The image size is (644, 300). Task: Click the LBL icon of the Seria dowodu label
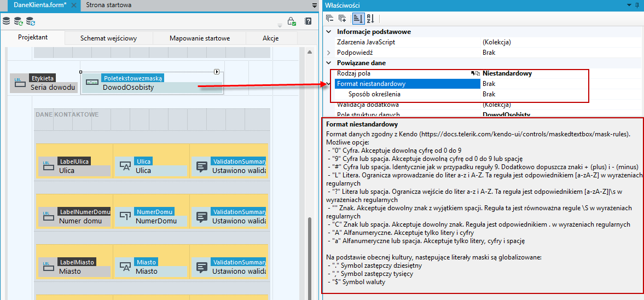(19, 82)
